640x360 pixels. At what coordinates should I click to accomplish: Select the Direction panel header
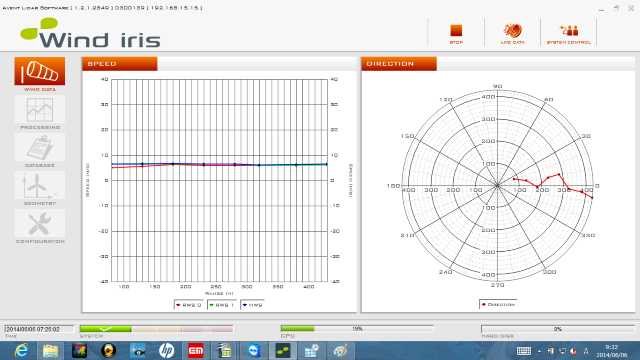[x=399, y=64]
